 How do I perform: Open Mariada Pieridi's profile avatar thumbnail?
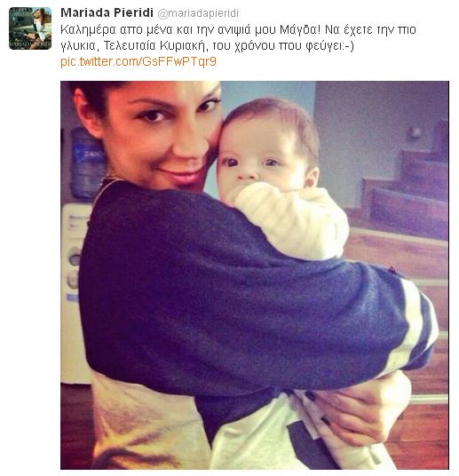(x=30, y=28)
